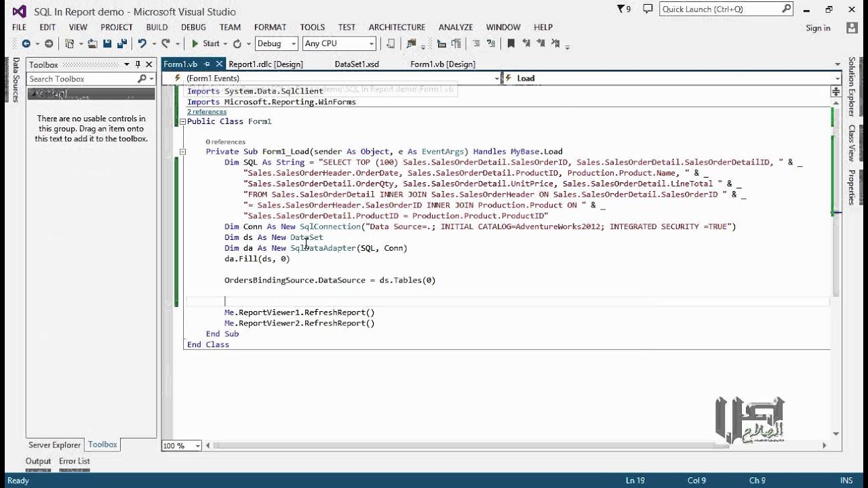The image size is (868, 488).
Task: Click the account avatar icon by Sign in
Action: (852, 28)
